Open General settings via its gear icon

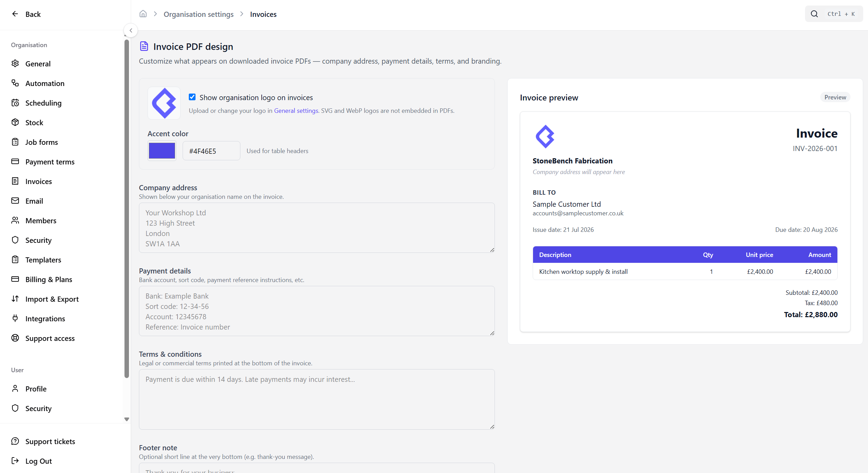(15, 64)
